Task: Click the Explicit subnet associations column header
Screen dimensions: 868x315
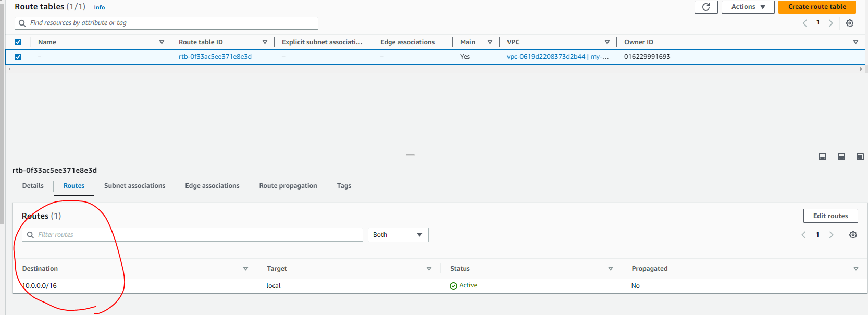Action: coord(322,42)
